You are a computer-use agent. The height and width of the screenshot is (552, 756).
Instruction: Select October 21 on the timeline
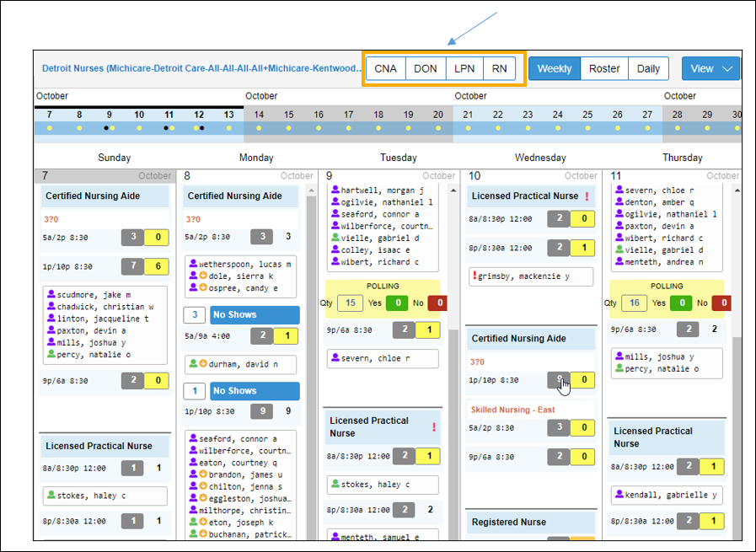468,115
